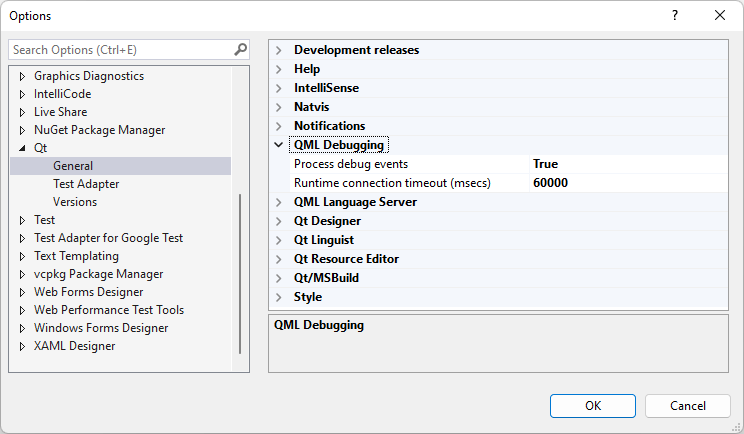The width and height of the screenshot is (744, 434).
Task: Expand the Help section chevron
Action: [x=279, y=69]
